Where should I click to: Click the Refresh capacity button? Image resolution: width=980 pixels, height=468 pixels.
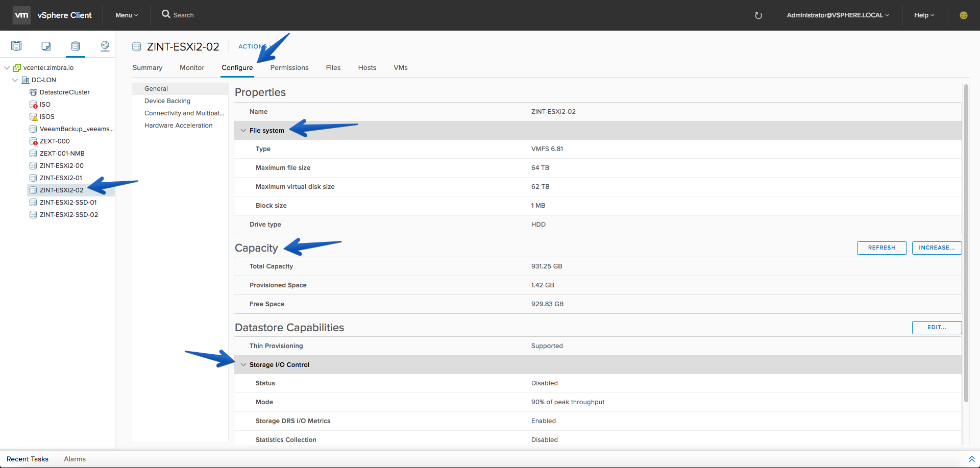(881, 248)
